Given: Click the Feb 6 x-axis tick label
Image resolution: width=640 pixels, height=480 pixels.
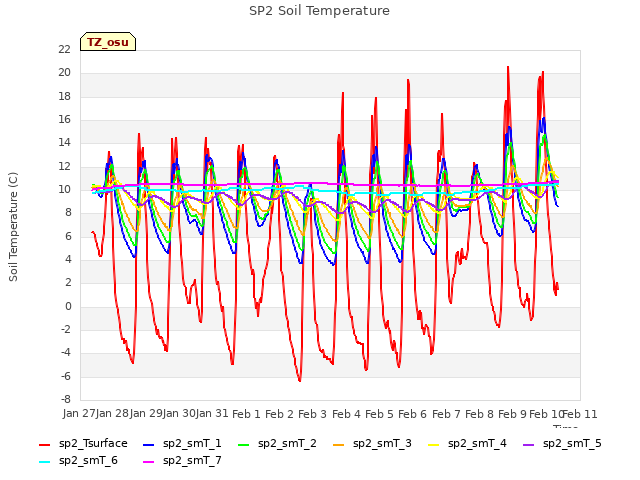Looking at the screenshot, I should (412, 414).
